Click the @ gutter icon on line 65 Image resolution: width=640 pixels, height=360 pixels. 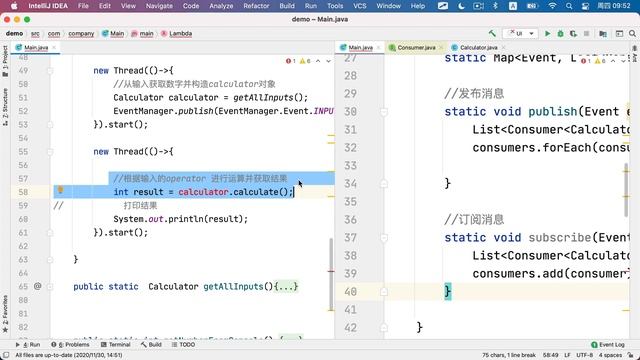[x=38, y=286]
